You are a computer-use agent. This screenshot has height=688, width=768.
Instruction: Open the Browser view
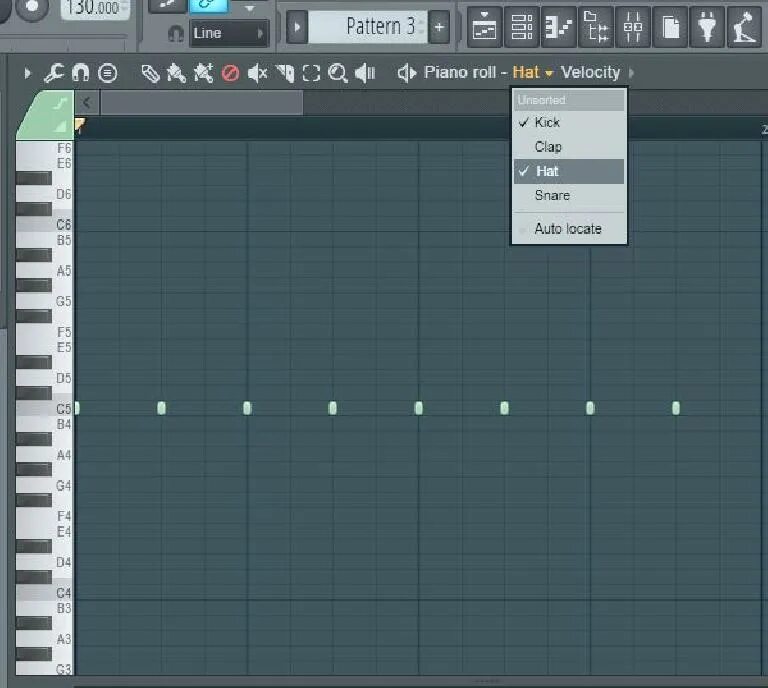(x=596, y=27)
